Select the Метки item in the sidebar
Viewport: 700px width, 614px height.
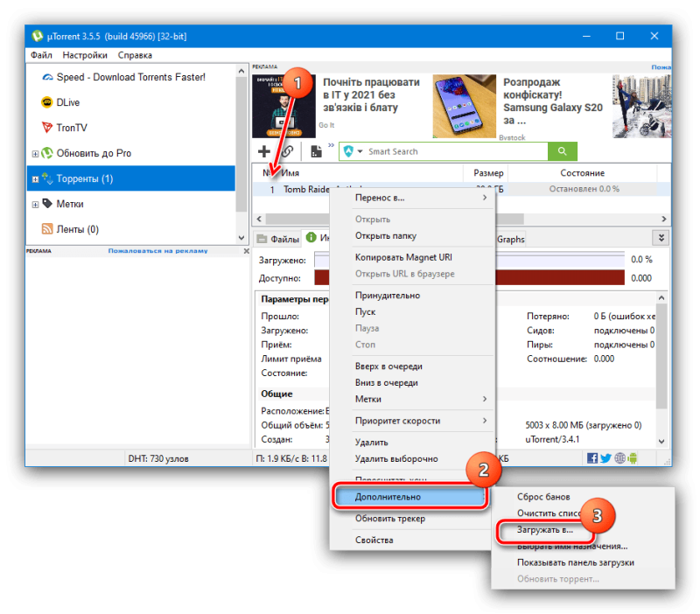tap(70, 204)
